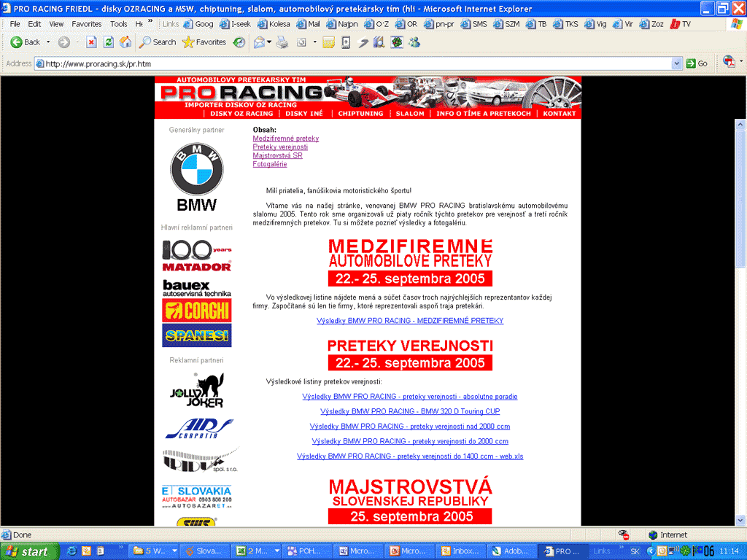Open the address bar dropdown arrow
This screenshot has height=560, width=747.
coord(676,63)
